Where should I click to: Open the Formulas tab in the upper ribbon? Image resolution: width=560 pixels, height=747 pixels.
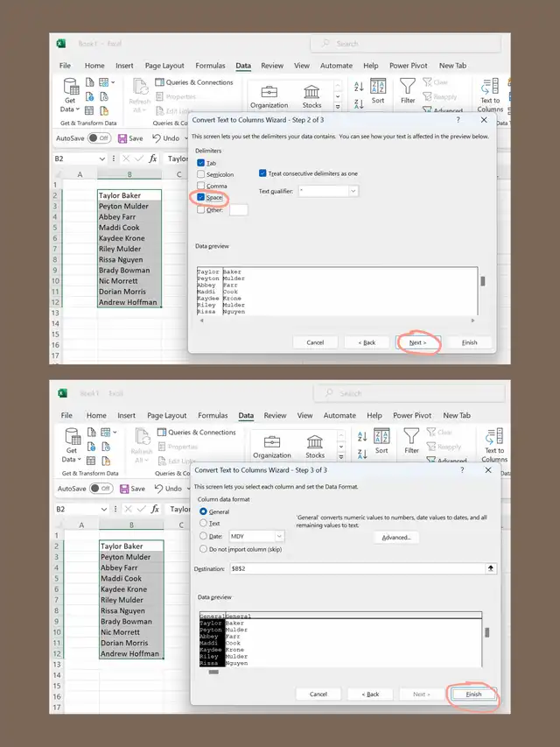pos(210,66)
